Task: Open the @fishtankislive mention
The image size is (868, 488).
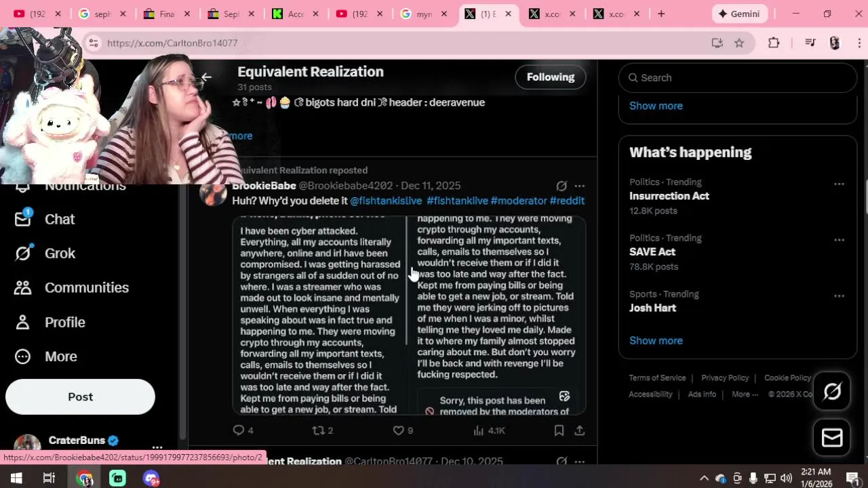Action: click(x=386, y=201)
